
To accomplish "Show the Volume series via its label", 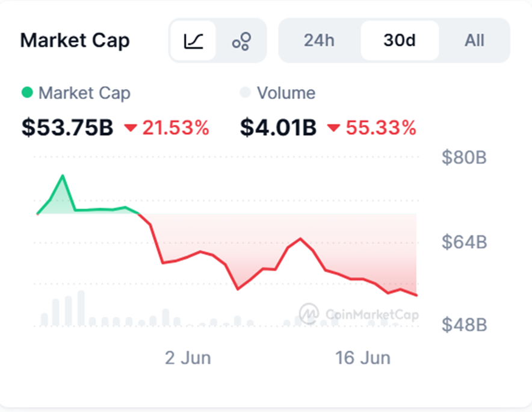I will (286, 93).
